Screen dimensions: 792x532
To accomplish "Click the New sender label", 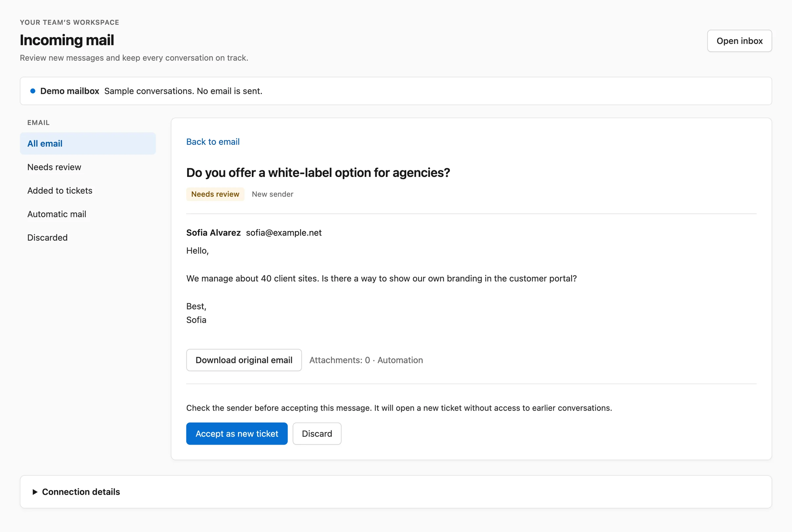I will tap(272, 194).
